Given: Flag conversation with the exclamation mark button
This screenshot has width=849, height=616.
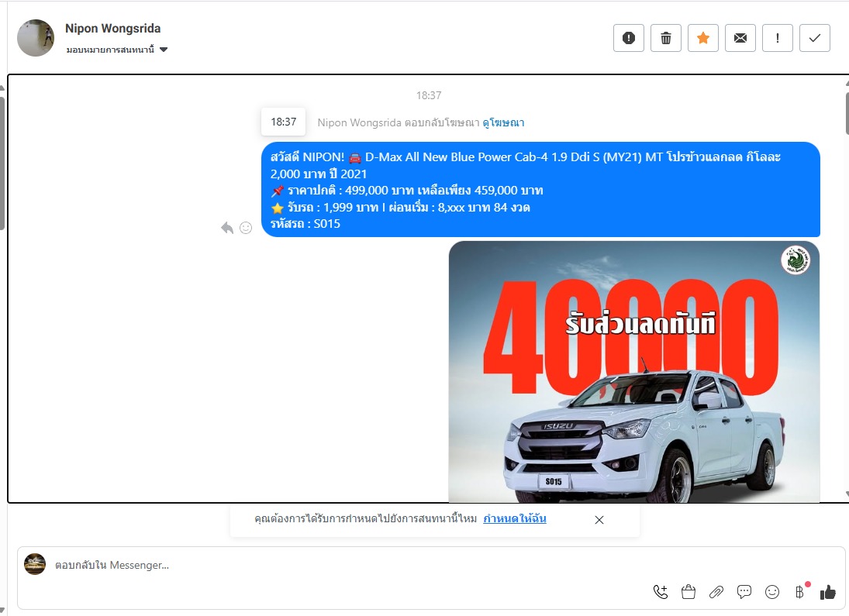Looking at the screenshot, I should (778, 38).
